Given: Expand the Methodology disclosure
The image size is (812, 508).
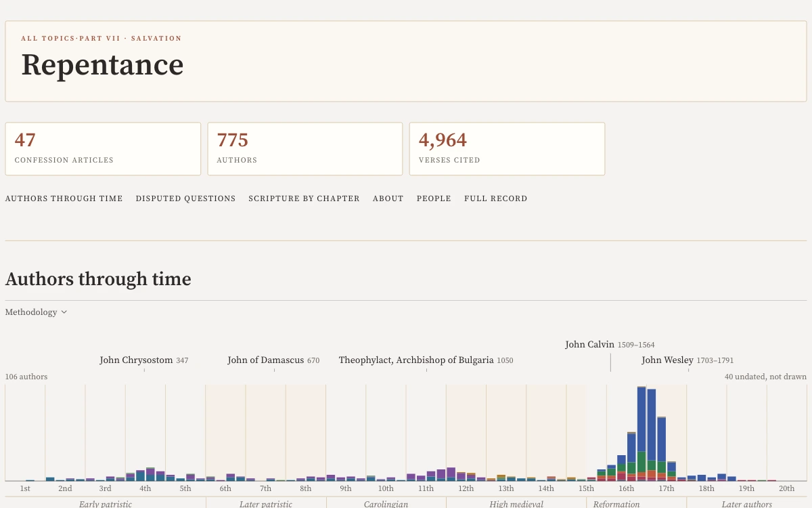Looking at the screenshot, I should point(36,312).
